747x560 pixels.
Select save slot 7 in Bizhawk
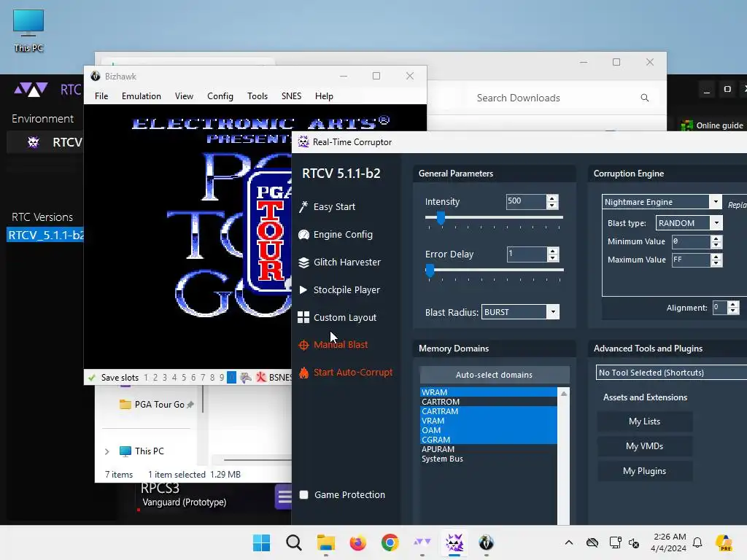coord(203,378)
